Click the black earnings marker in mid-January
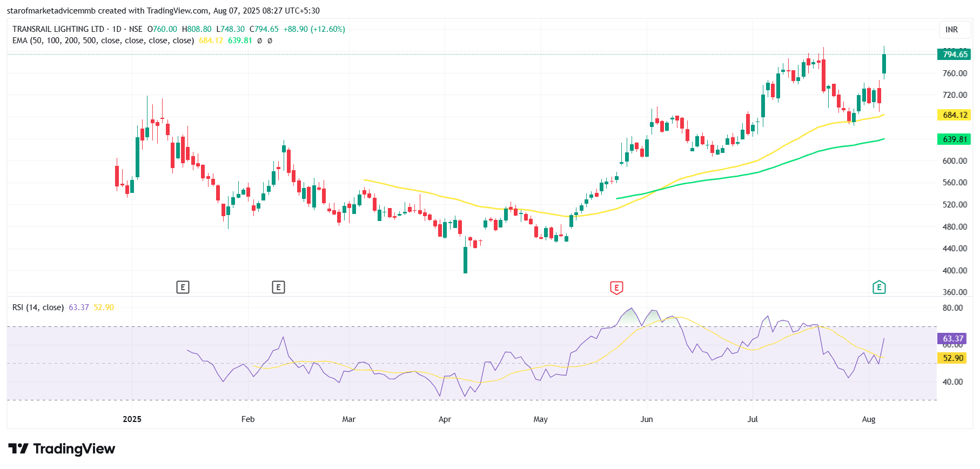 point(183,287)
